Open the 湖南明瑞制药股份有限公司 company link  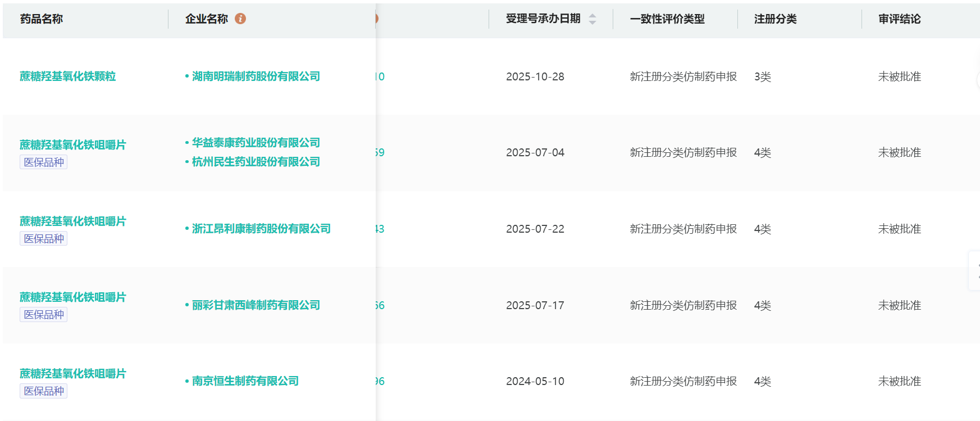256,76
